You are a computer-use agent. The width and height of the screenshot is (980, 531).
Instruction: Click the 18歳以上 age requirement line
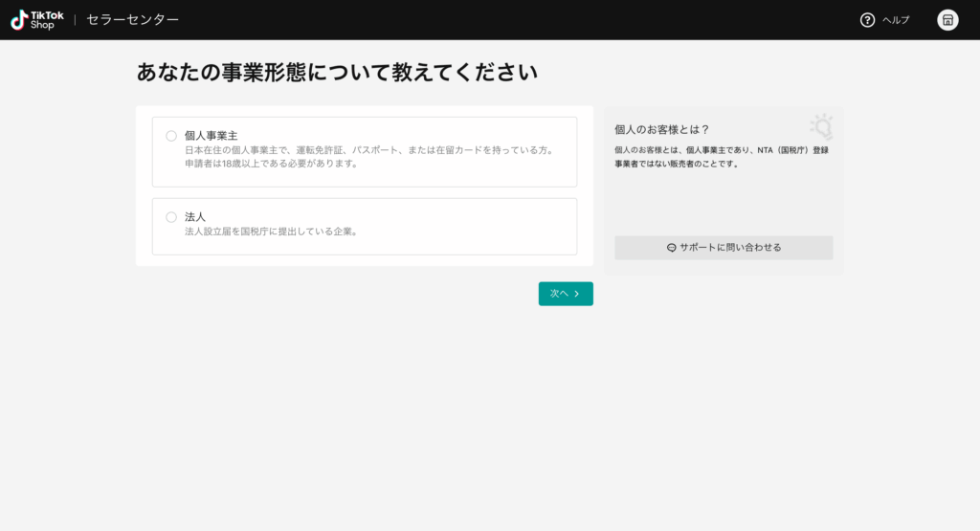pos(271,164)
